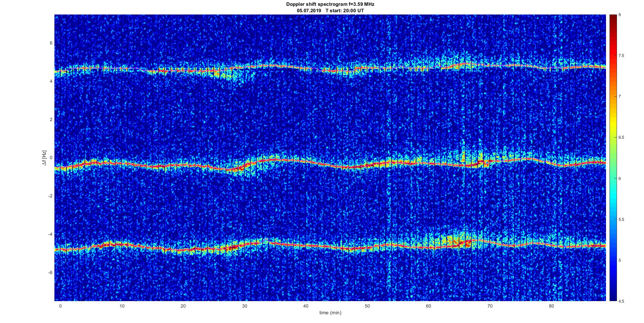Pick the y-axis tick label 2

51,119
